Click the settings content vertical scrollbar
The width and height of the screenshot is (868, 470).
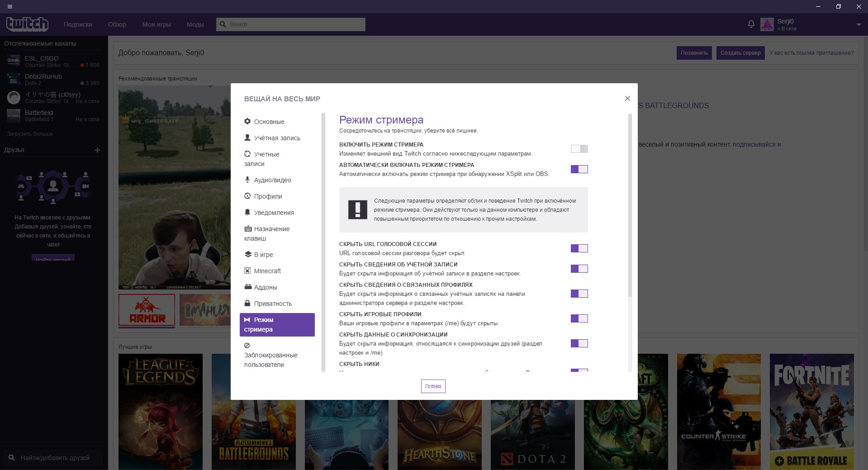[630, 206]
